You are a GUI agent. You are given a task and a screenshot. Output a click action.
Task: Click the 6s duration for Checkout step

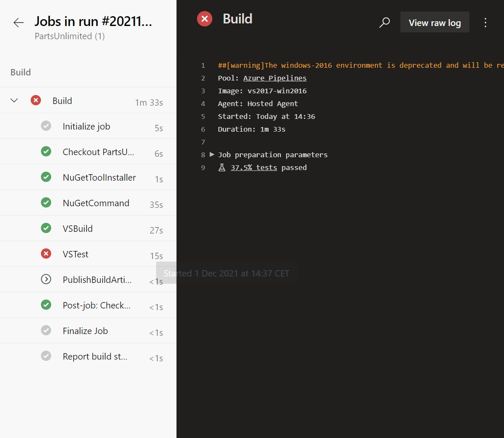[159, 153]
